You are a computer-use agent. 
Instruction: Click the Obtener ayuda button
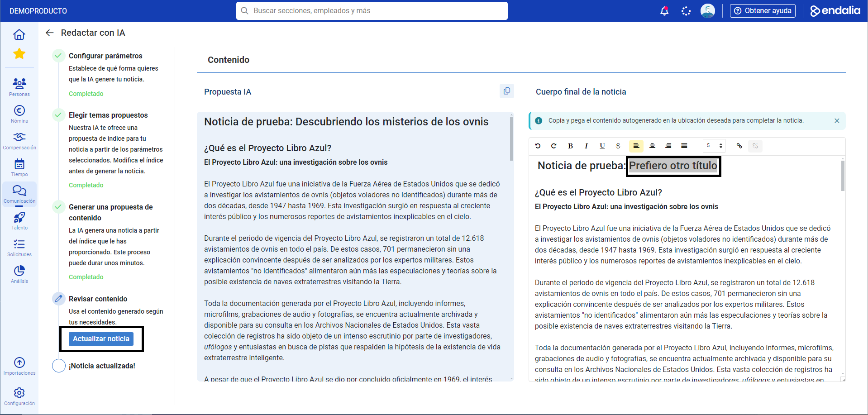(x=763, y=11)
